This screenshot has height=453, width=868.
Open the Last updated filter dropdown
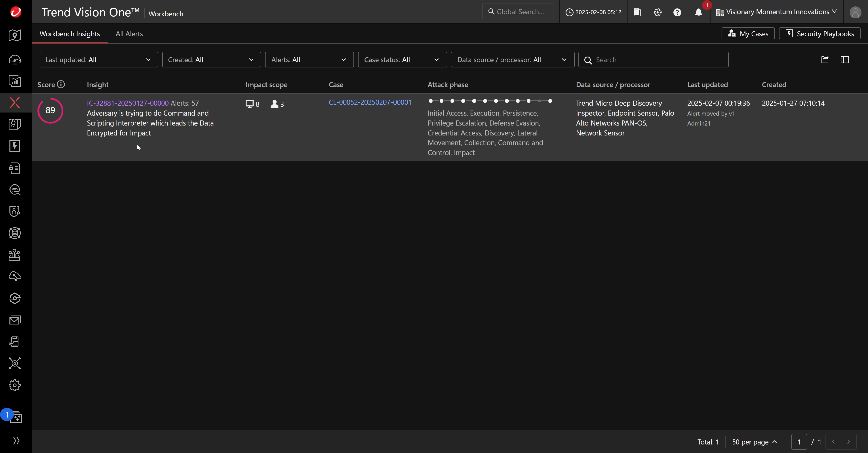[99, 60]
